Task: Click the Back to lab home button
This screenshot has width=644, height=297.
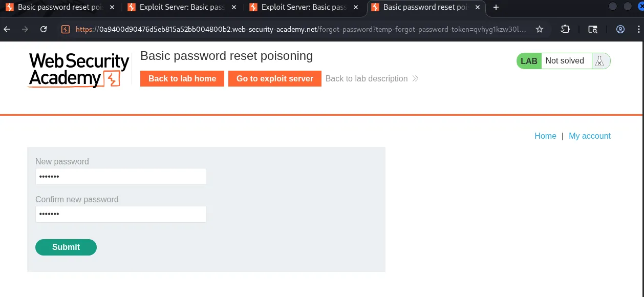Action: click(182, 78)
